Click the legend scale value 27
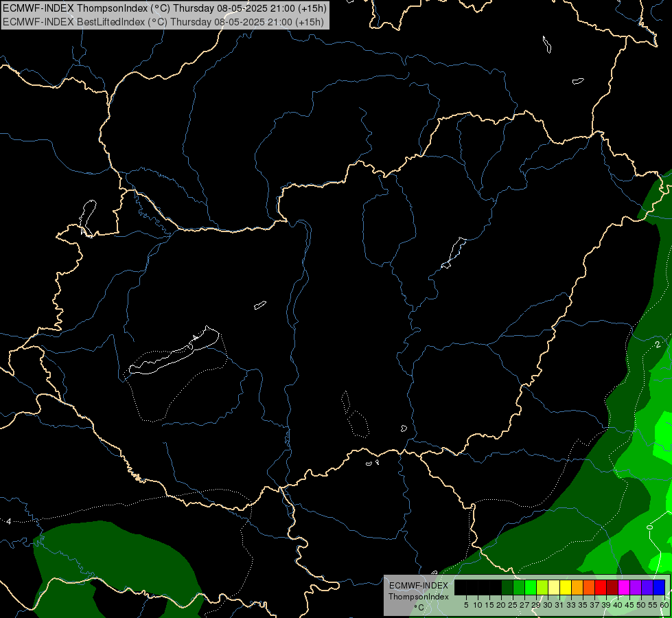The height and width of the screenshot is (618, 672). pos(524,605)
